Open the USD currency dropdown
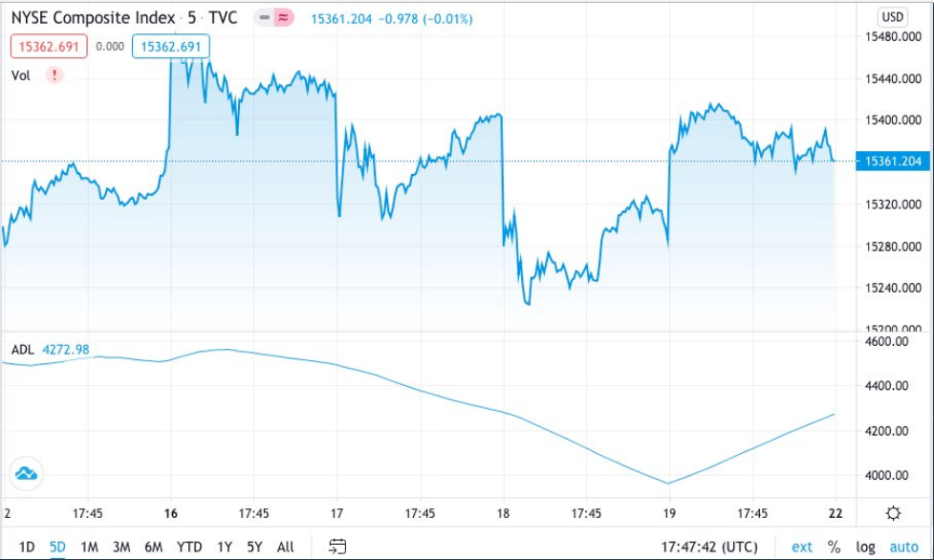 (892, 16)
